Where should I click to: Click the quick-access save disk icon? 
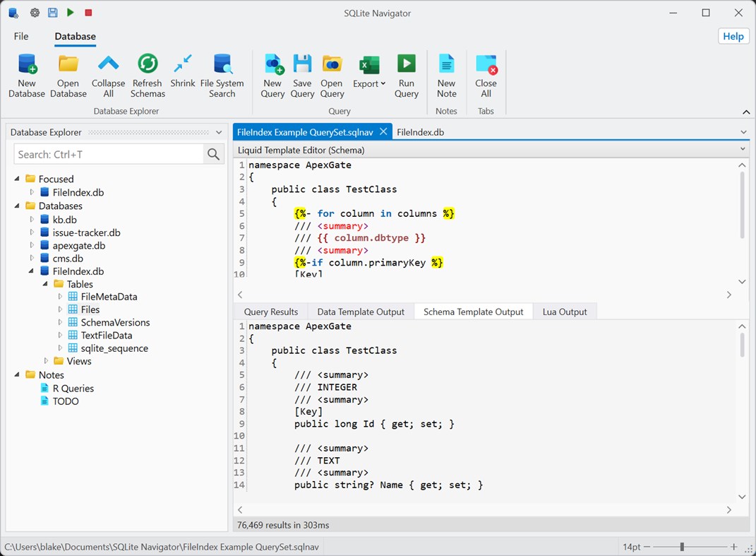click(52, 13)
